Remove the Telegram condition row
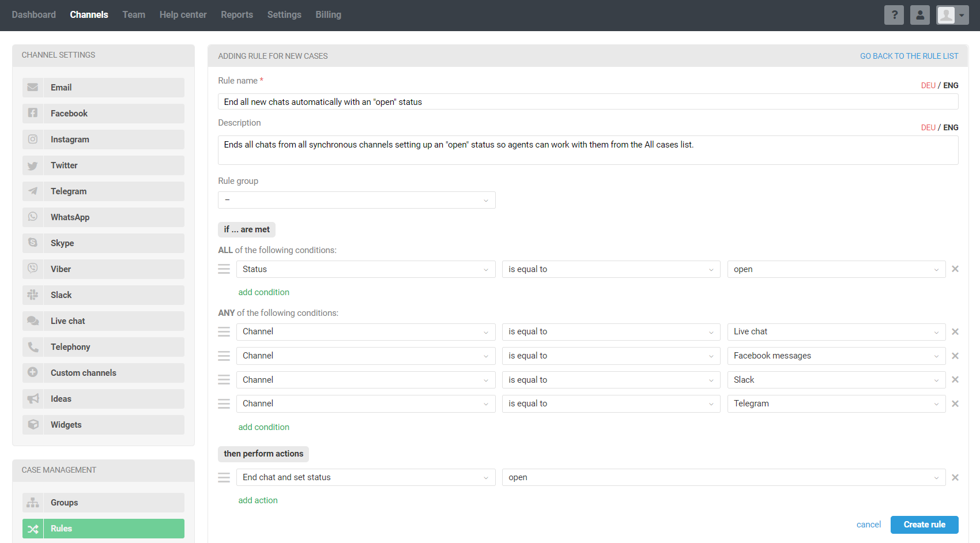980x543 pixels. 955,404
